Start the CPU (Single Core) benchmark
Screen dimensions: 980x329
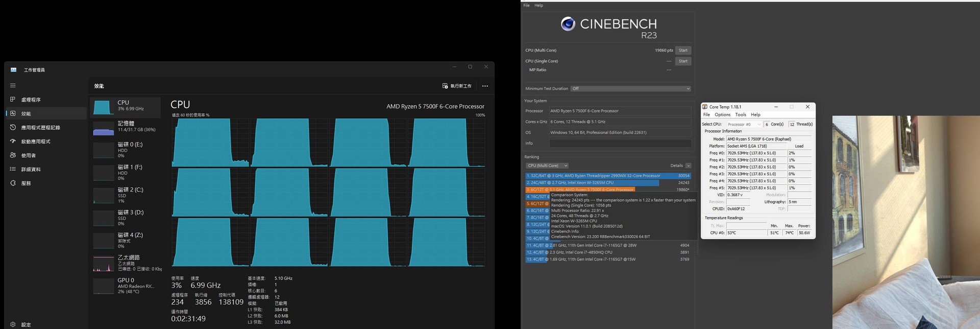(x=683, y=61)
